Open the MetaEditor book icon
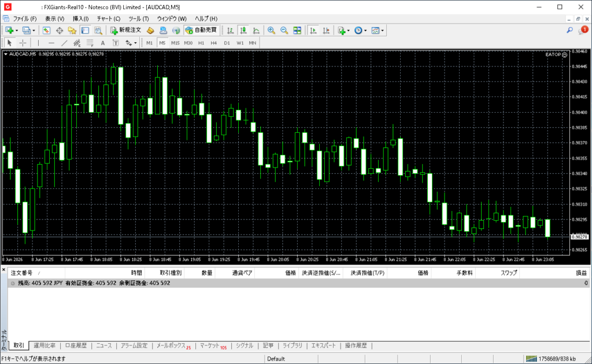The height and width of the screenshot is (364, 592). (150, 31)
